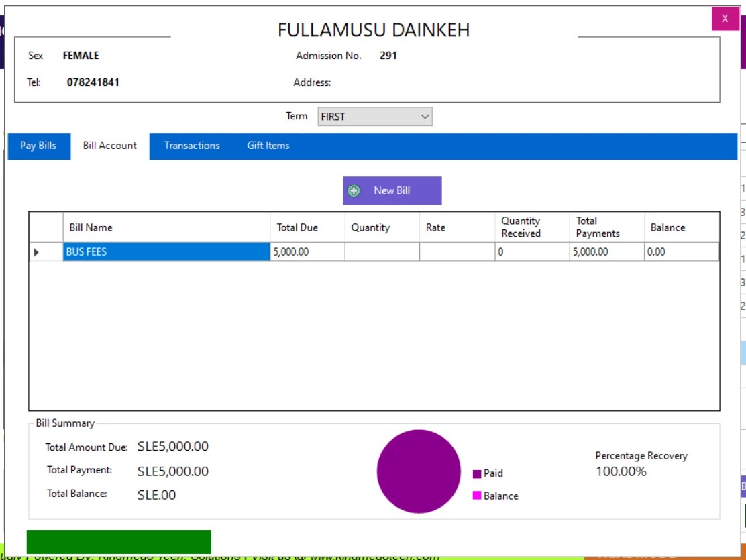
Task: Click the Total Due cell 5,000.00
Action: 307,251
